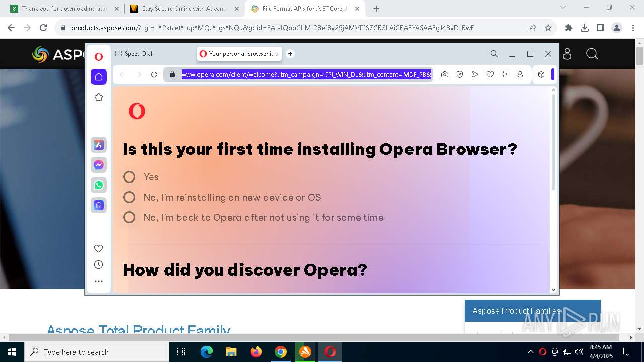Add a new Chrome tab
This screenshot has height=362, width=644.
click(x=376, y=9)
